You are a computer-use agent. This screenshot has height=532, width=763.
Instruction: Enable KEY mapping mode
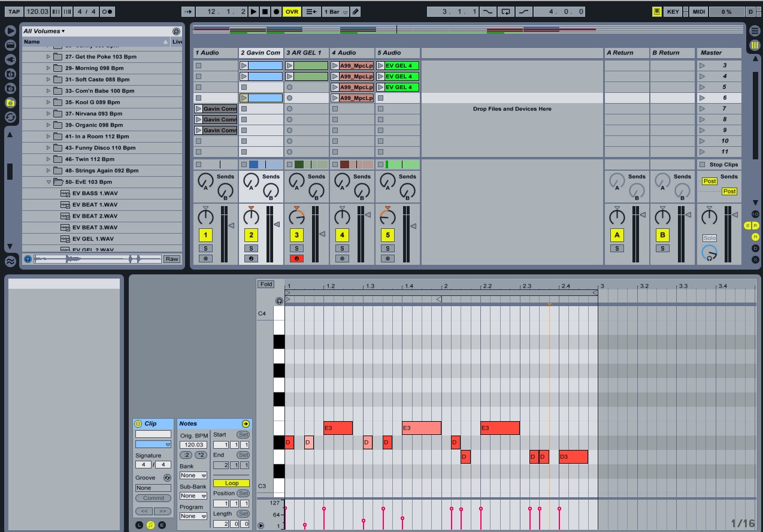point(673,11)
